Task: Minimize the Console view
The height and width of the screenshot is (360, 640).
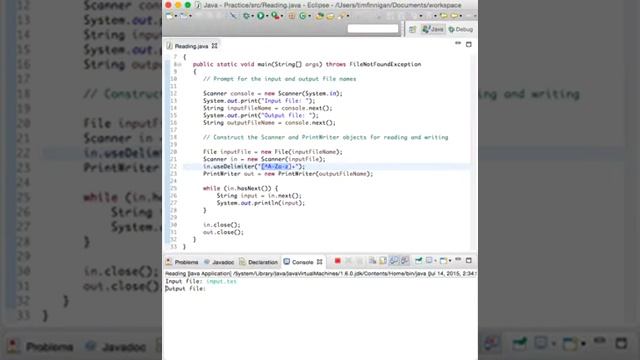Action: [458, 260]
